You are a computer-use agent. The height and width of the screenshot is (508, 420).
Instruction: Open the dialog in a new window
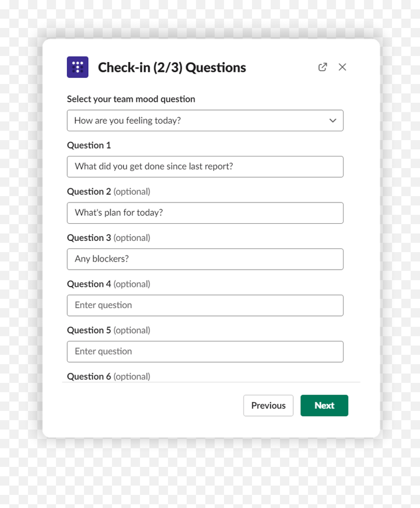(322, 67)
